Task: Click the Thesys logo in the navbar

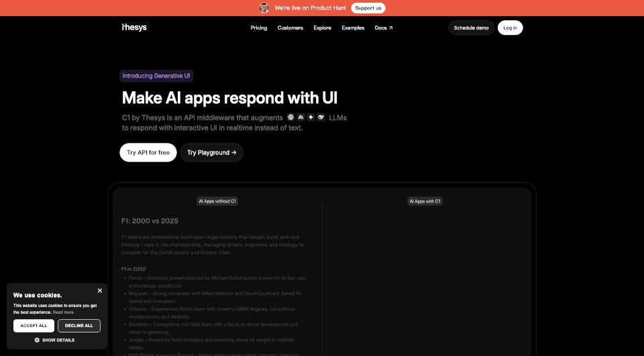Action: (134, 27)
